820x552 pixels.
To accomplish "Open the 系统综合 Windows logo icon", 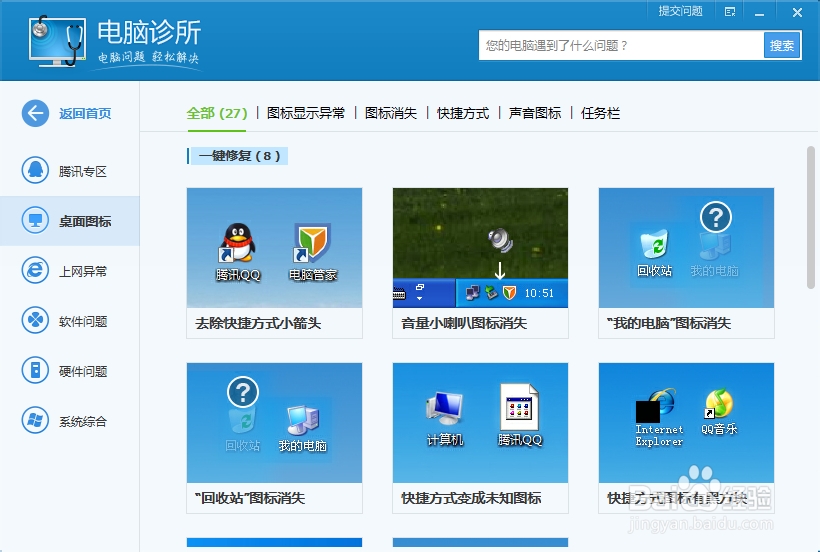I will pos(35,421).
